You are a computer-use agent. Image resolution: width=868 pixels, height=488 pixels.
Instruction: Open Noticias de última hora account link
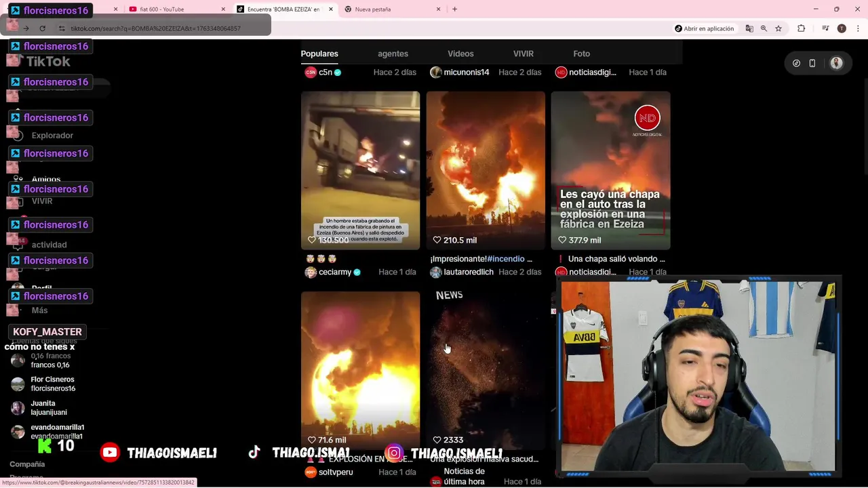pyautogui.click(x=465, y=476)
